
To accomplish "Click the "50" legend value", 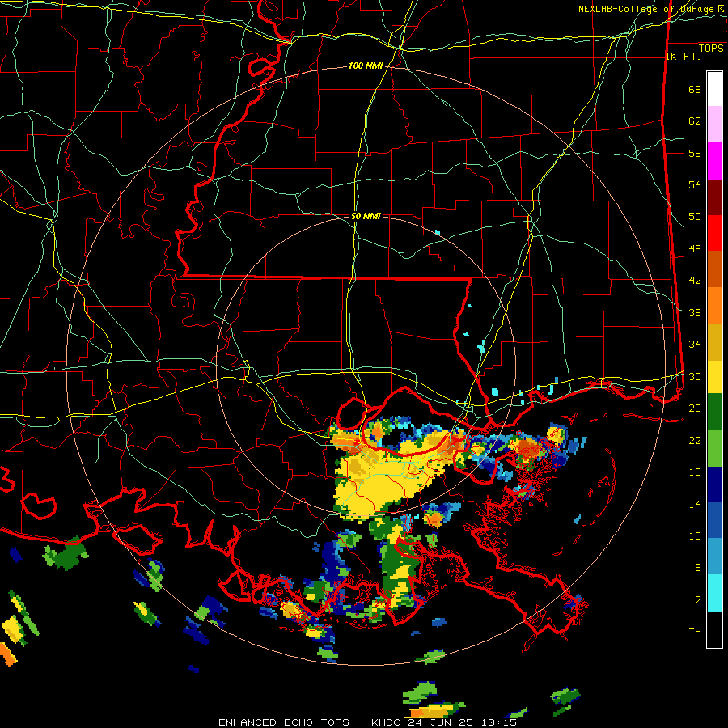I will click(x=695, y=217).
